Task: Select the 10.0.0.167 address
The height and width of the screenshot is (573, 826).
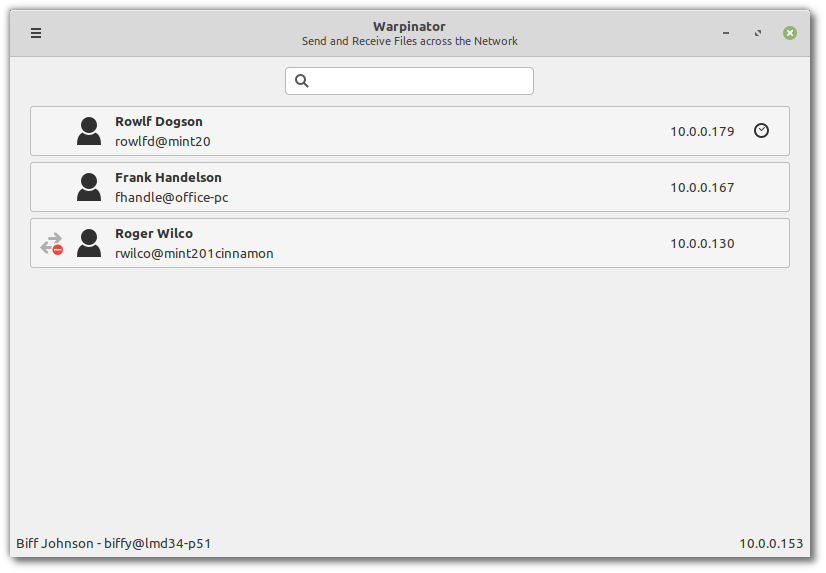Action: [702, 188]
